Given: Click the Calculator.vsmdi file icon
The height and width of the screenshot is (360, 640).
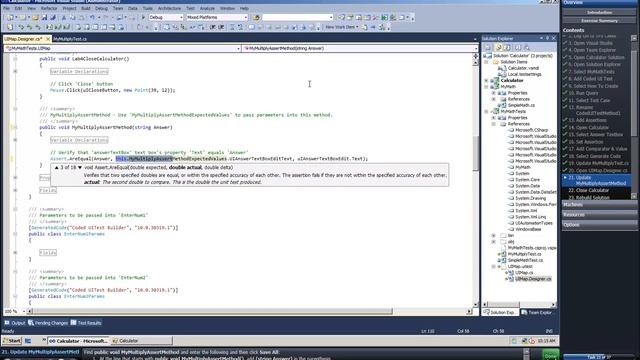Looking at the screenshot, I should point(502,68).
